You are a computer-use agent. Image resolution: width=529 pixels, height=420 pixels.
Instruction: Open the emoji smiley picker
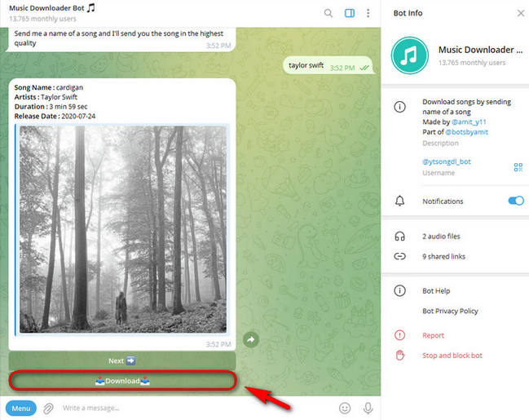pyautogui.click(x=345, y=409)
